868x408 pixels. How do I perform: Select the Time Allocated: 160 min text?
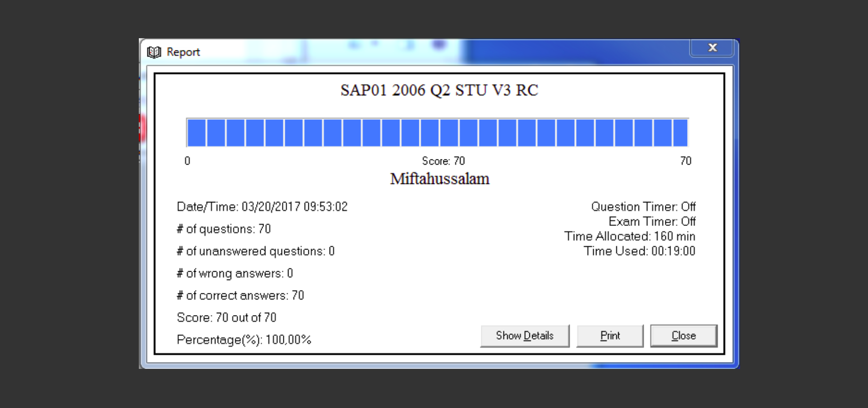(x=630, y=236)
